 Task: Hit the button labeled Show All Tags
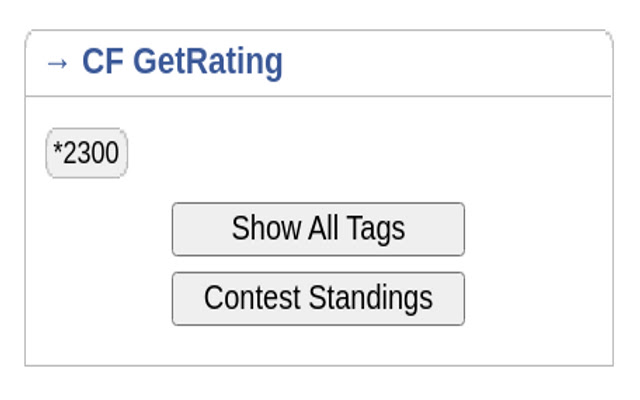tap(318, 229)
